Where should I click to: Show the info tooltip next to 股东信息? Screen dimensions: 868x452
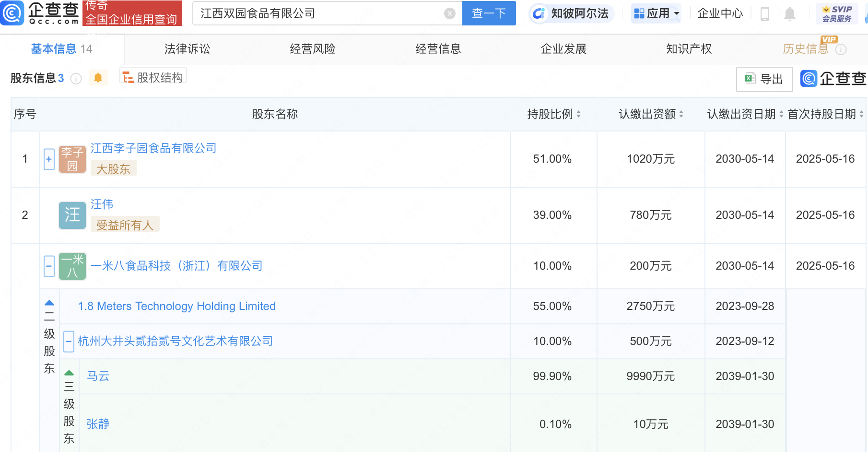[x=76, y=78]
